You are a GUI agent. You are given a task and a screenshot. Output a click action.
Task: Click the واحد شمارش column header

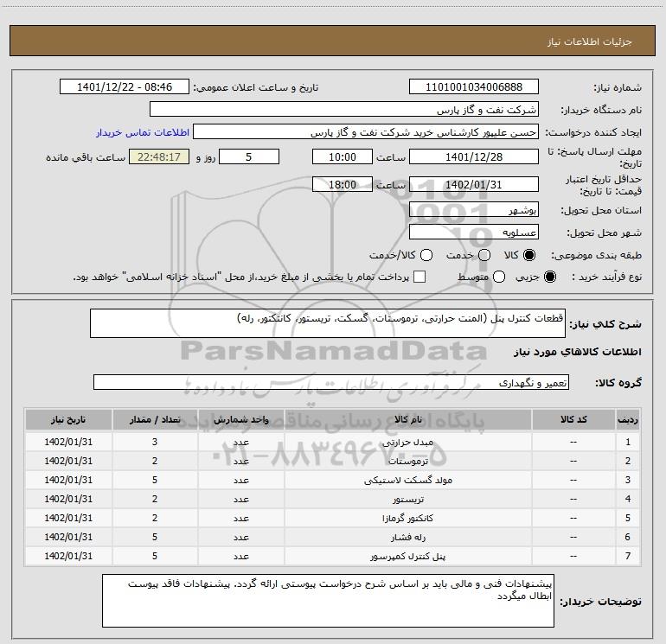240,420
